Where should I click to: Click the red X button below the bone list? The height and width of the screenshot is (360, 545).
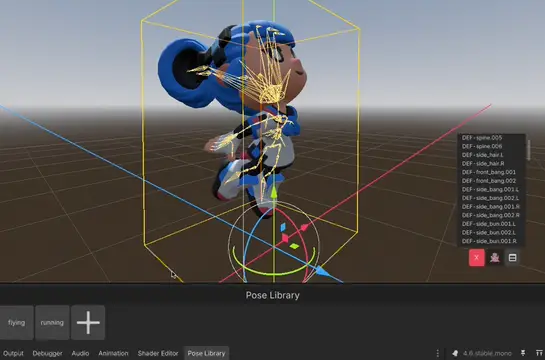coord(477,258)
